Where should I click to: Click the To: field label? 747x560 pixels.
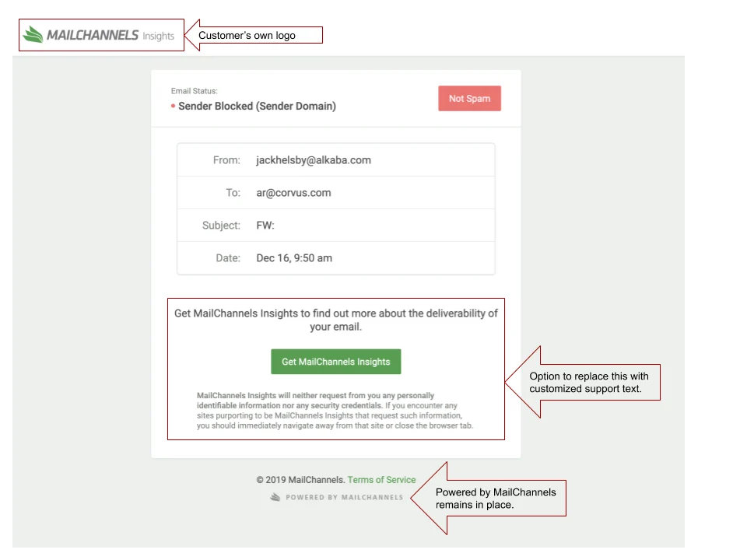[233, 193]
